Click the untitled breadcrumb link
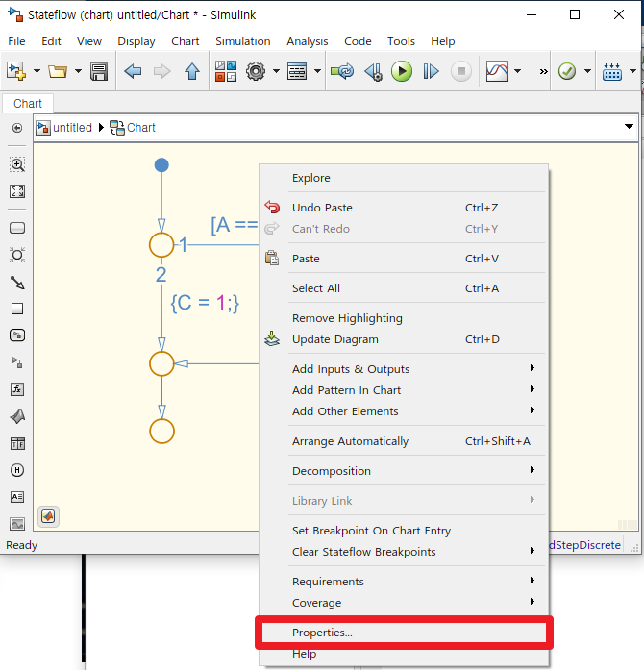The width and height of the screenshot is (644, 670). coord(72,128)
